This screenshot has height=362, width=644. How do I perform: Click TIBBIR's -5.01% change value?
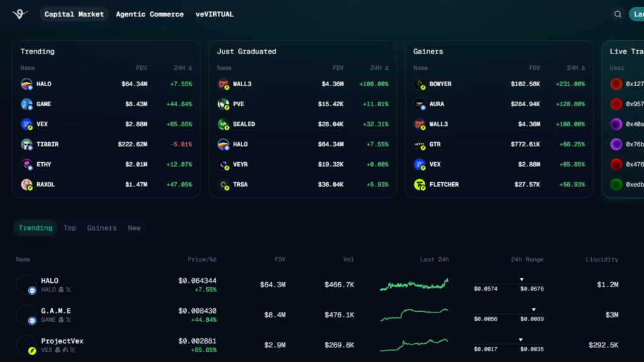[x=181, y=144]
